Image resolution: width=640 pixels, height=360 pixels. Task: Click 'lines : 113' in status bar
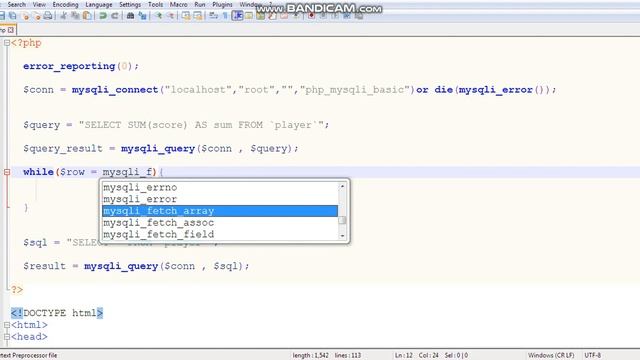click(x=348, y=356)
